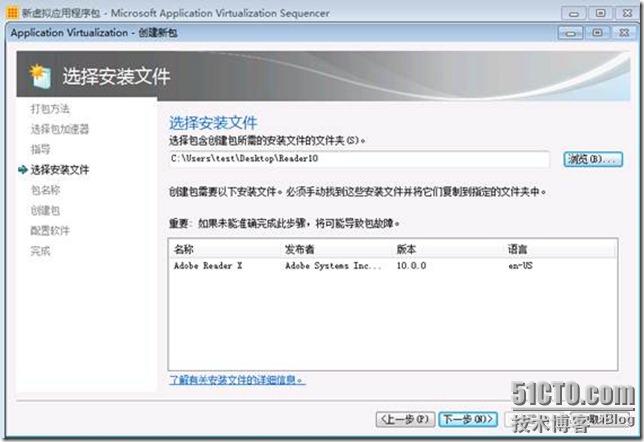644x442 pixels.
Task: Go to the 配置软件 step
Action: pyautogui.click(x=50, y=230)
